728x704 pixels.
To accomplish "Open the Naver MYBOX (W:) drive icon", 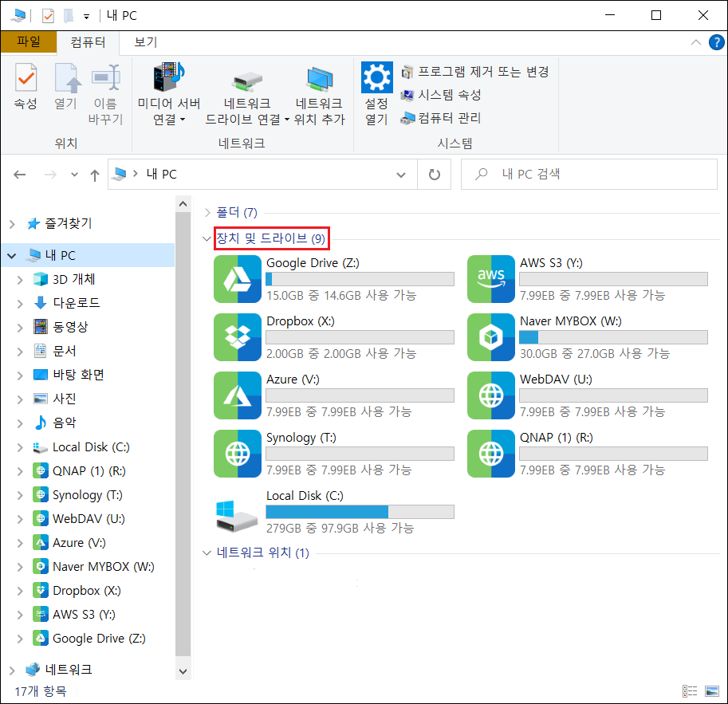I will pyautogui.click(x=490, y=336).
